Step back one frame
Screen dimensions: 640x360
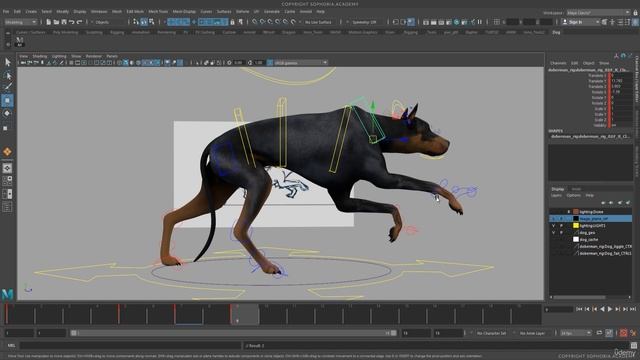587,309
